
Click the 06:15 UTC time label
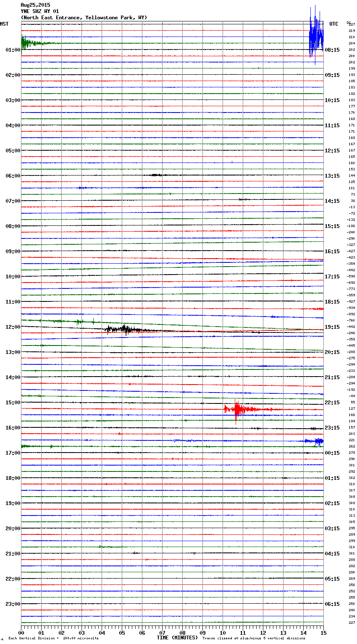click(x=332, y=604)
